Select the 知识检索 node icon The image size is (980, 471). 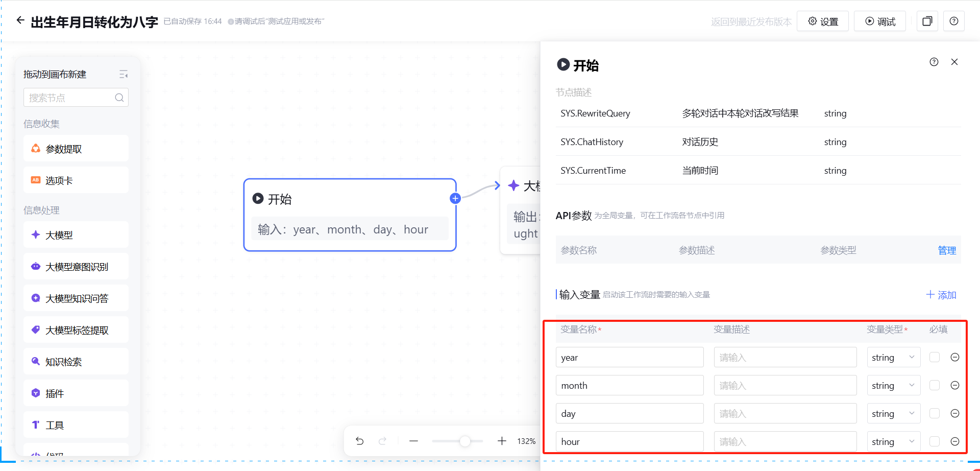click(x=36, y=362)
